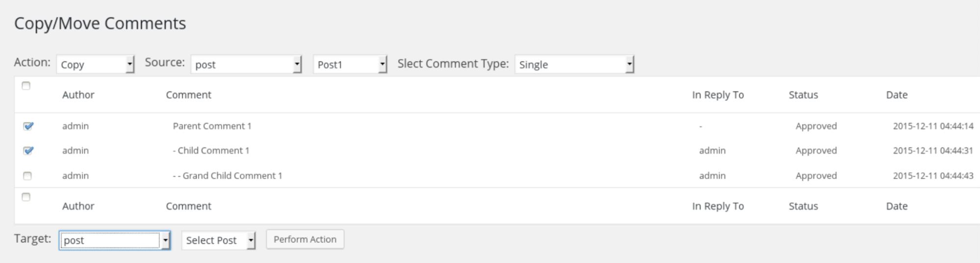Check the Grand Child Comment 1 checkbox

pos(27,176)
